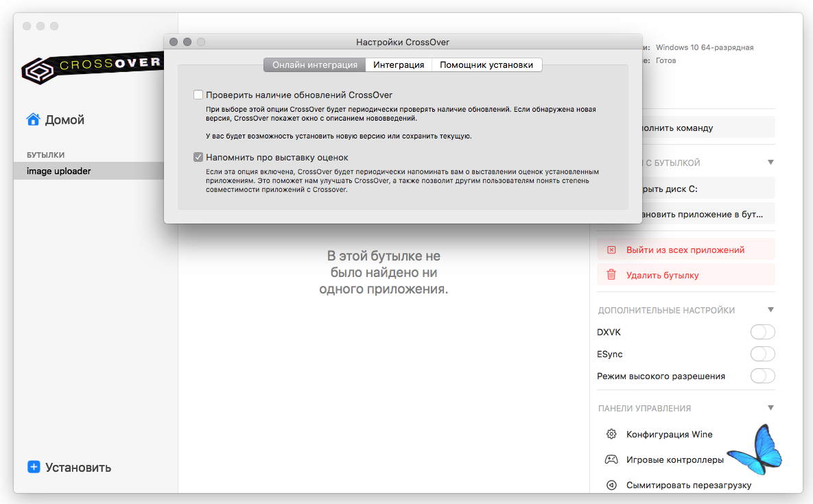The image size is (813, 504).
Task: Collapse the С БУТЫЛКОЙ section arrow
Action: [x=770, y=162]
